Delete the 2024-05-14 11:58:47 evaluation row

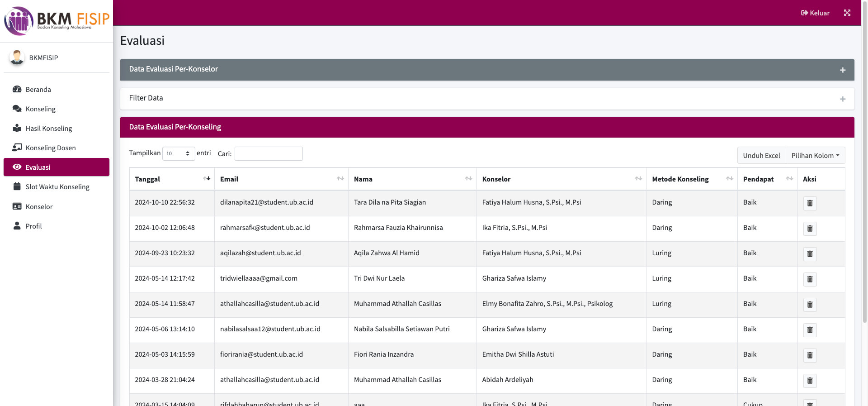coord(810,305)
